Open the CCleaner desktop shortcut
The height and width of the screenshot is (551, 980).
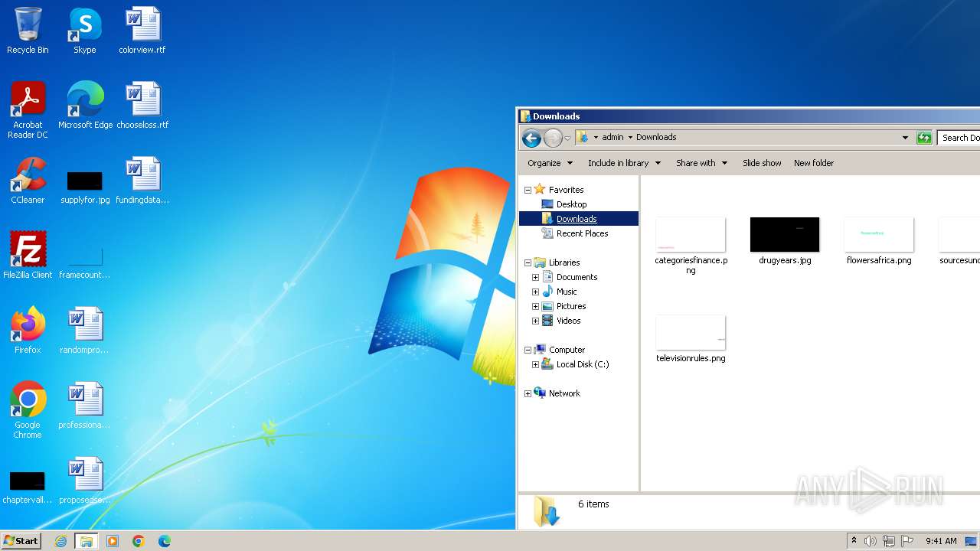(28, 181)
